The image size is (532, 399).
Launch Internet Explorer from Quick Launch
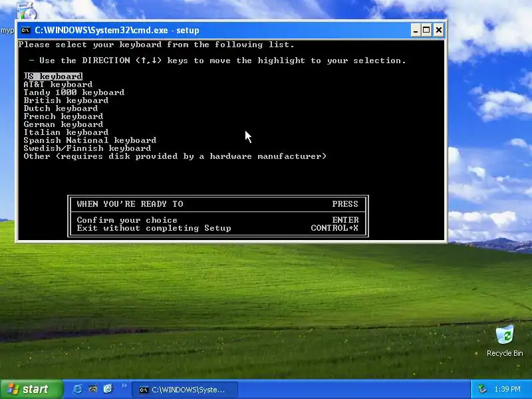click(x=77, y=389)
